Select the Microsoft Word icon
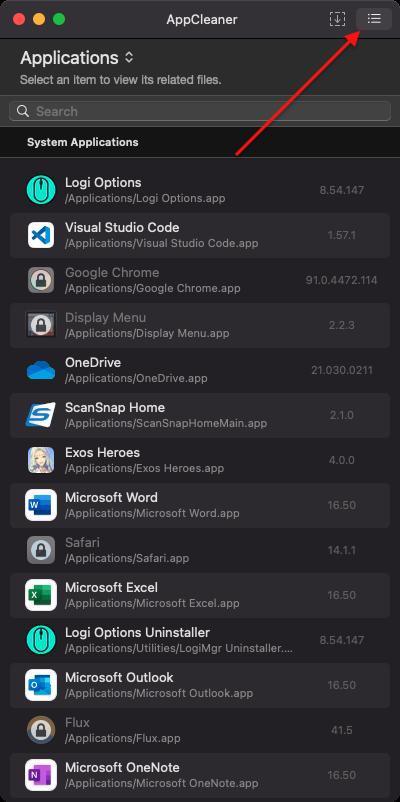This screenshot has width=400, height=802. pyautogui.click(x=41, y=505)
